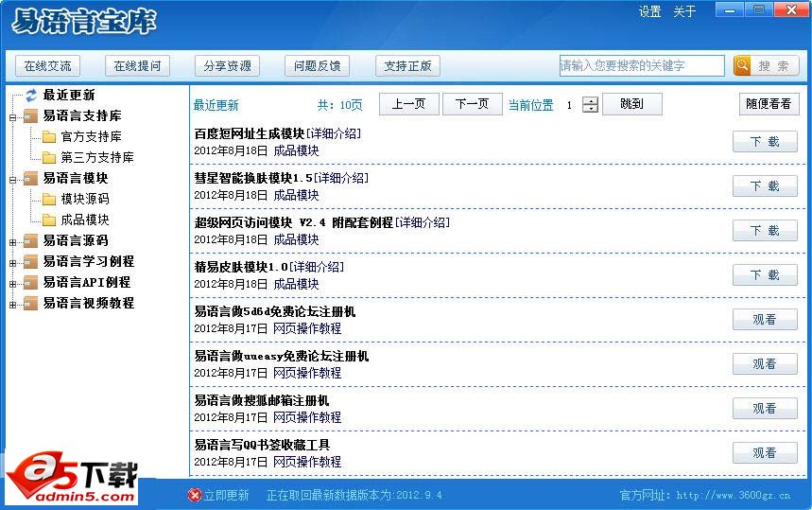Click the 下一页 button
Image resolution: width=812 pixels, height=510 pixels.
click(472, 104)
